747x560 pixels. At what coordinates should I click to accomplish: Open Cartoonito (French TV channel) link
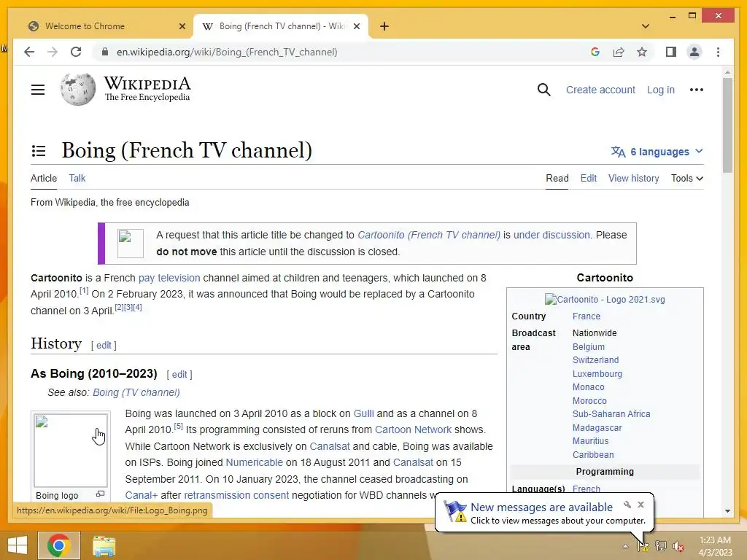429,235
